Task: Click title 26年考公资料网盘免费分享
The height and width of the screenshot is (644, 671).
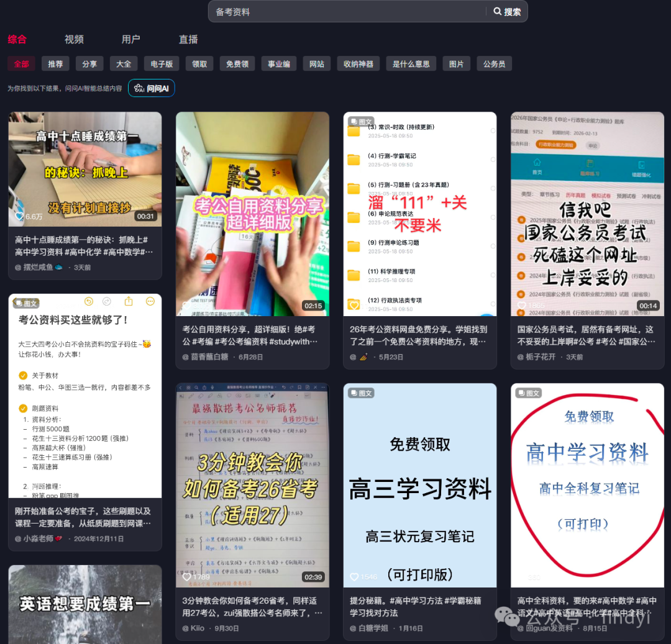Action: (418, 335)
